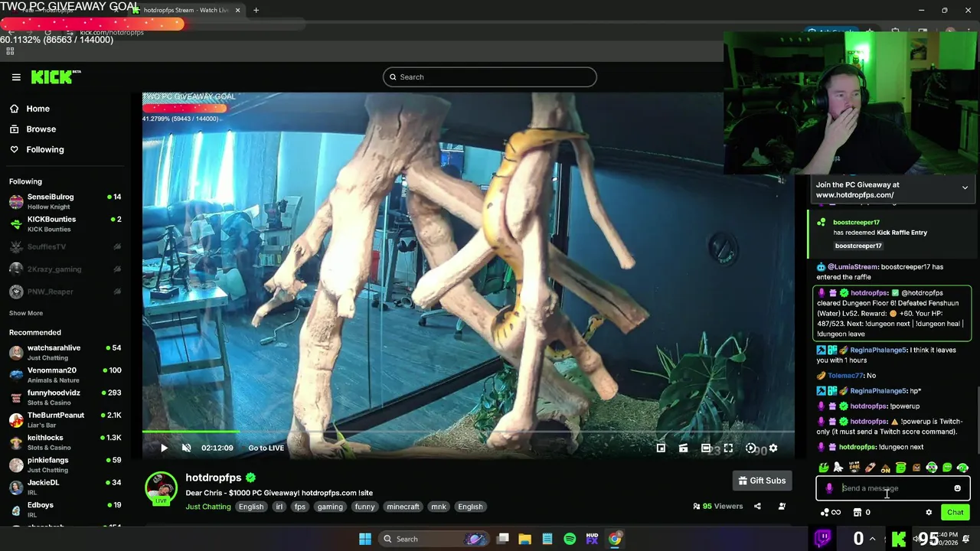Open Edboys channel
The width and height of the screenshot is (980, 551).
(x=65, y=509)
